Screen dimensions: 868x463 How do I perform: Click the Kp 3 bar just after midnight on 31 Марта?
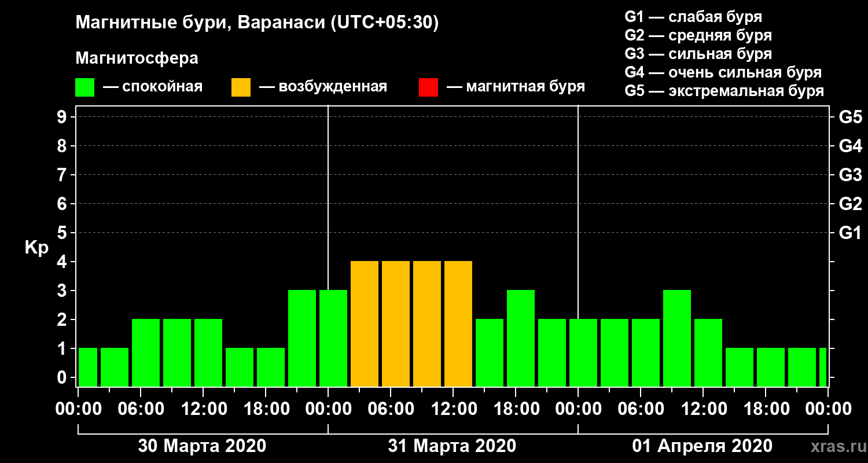[333, 338]
